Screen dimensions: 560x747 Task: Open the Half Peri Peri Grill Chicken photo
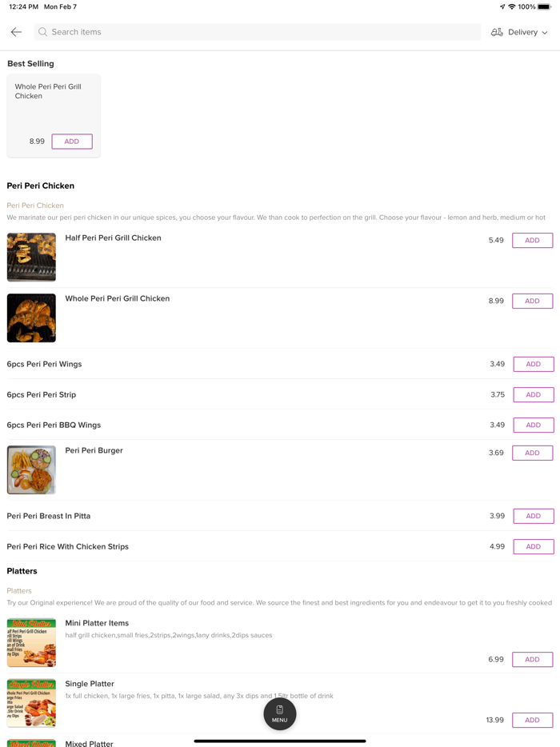(31, 258)
